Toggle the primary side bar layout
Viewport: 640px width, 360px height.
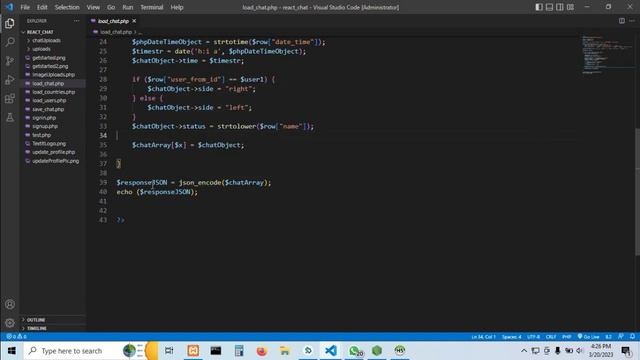pyautogui.click(x=539, y=7)
